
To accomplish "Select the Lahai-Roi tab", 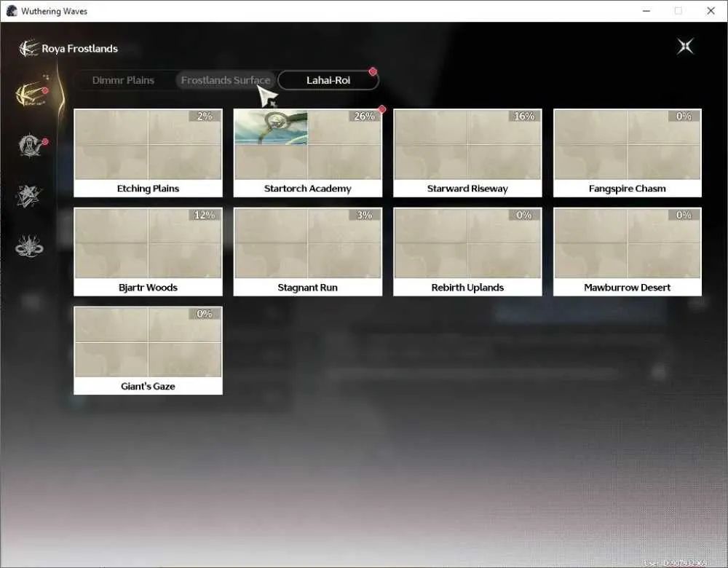I will click(x=328, y=80).
